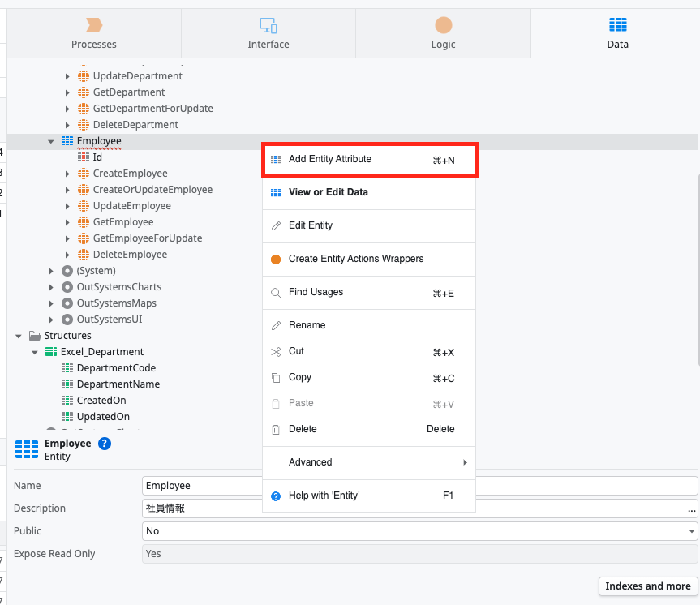The width and height of the screenshot is (700, 605).
Task: Collapse the Employee entity tree node
Action: point(51,142)
